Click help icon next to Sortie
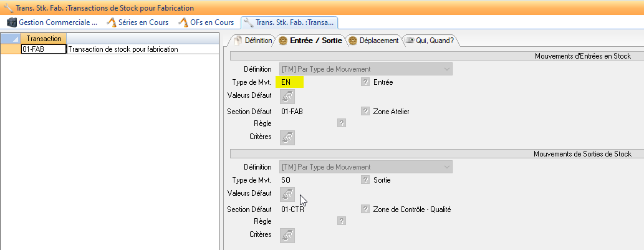Viewport: 644px width, 250px height. click(x=365, y=180)
